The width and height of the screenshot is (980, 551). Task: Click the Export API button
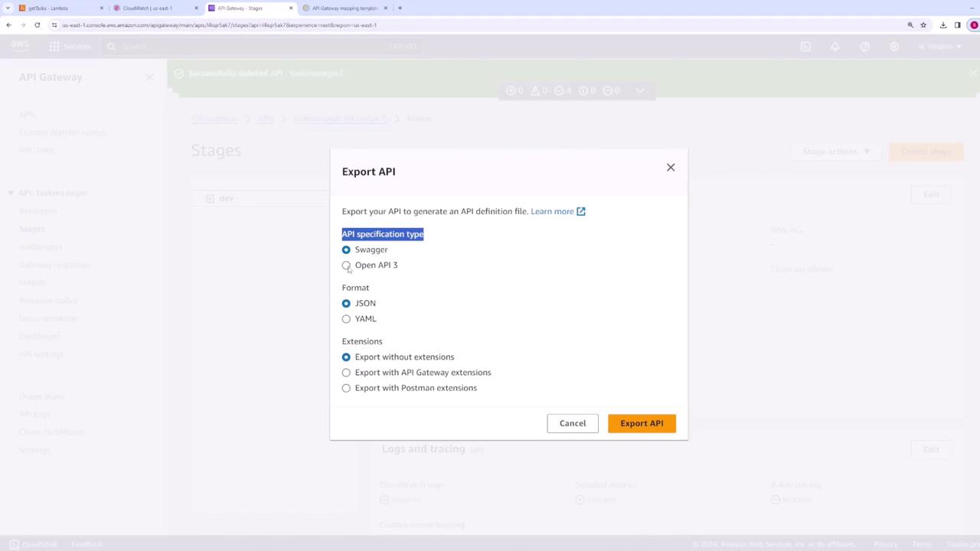tap(642, 423)
